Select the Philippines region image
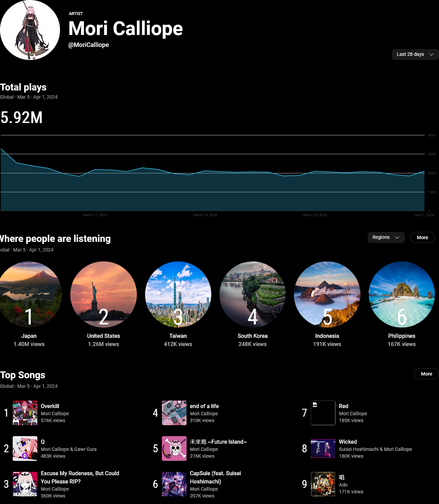439x504 pixels. click(x=402, y=294)
